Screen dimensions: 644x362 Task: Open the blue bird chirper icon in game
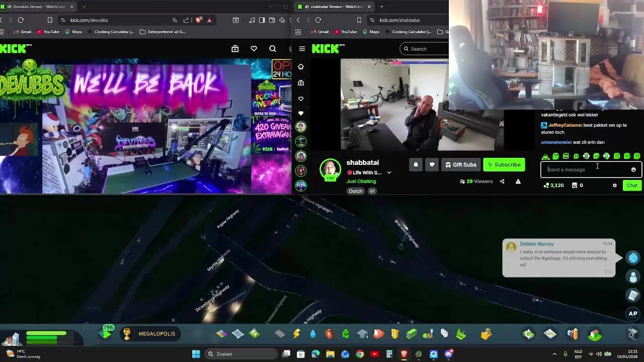[x=633, y=258]
